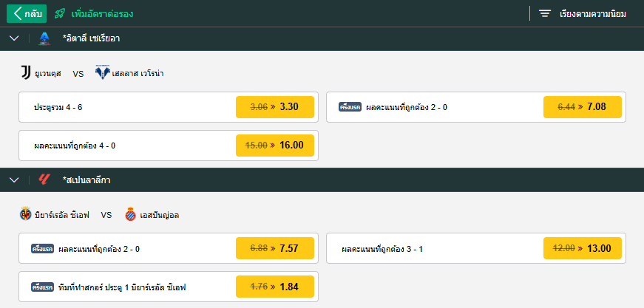Select the 7.08 first-half 2 - 0 odds
Image resolution: width=644 pixels, height=308 pixels.
[x=583, y=107]
